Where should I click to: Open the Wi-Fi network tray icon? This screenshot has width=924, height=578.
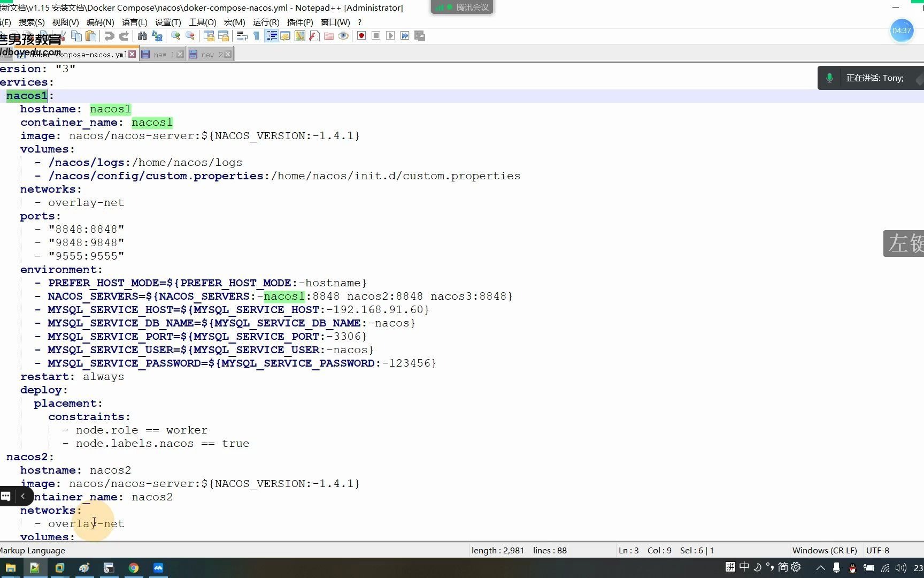click(885, 567)
